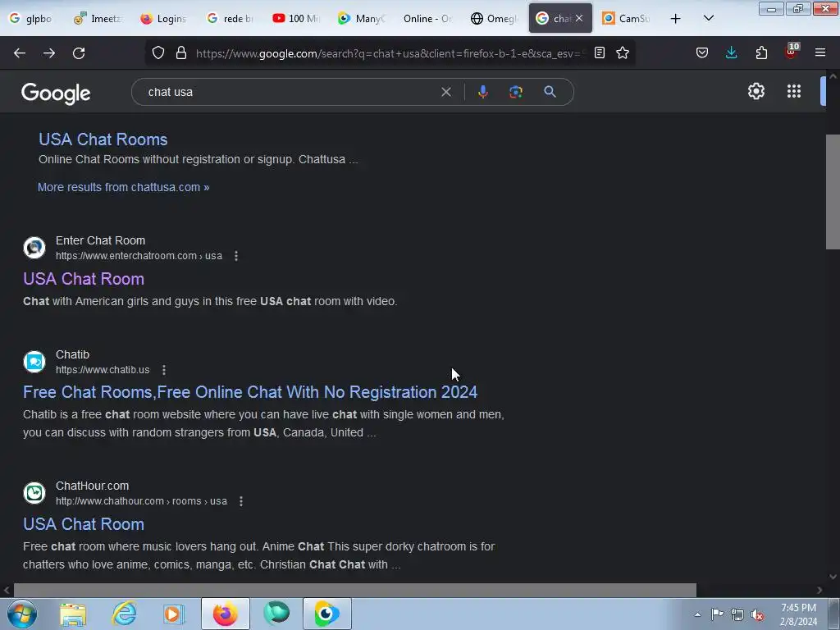Viewport: 840px width, 630px height.
Task: Switch to the 100 Mi YouTube tab
Action: (295, 18)
